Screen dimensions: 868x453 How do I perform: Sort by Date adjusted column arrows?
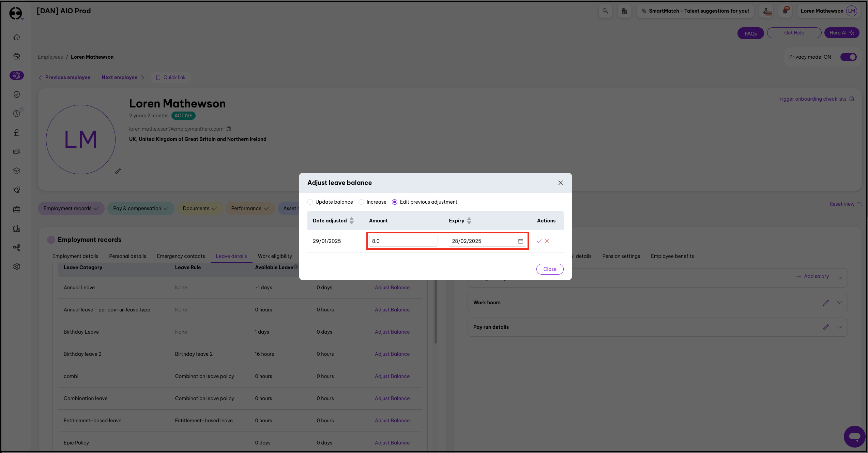(x=352, y=221)
